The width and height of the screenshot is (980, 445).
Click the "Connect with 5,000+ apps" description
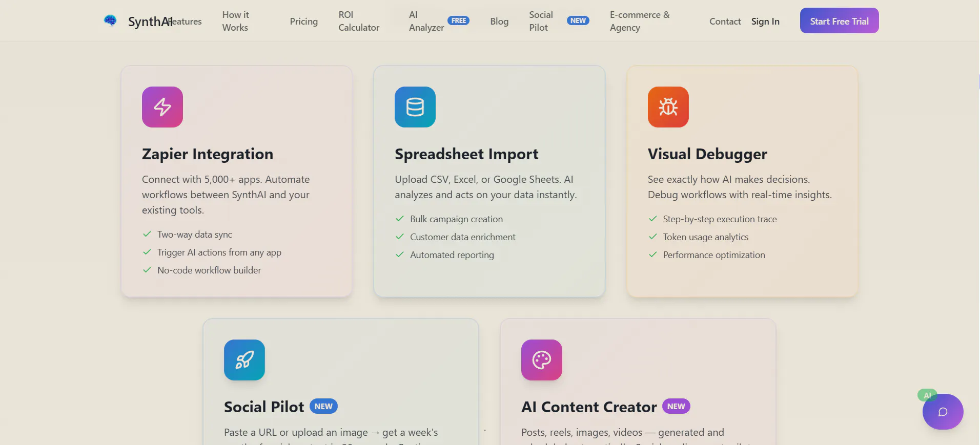tap(226, 195)
